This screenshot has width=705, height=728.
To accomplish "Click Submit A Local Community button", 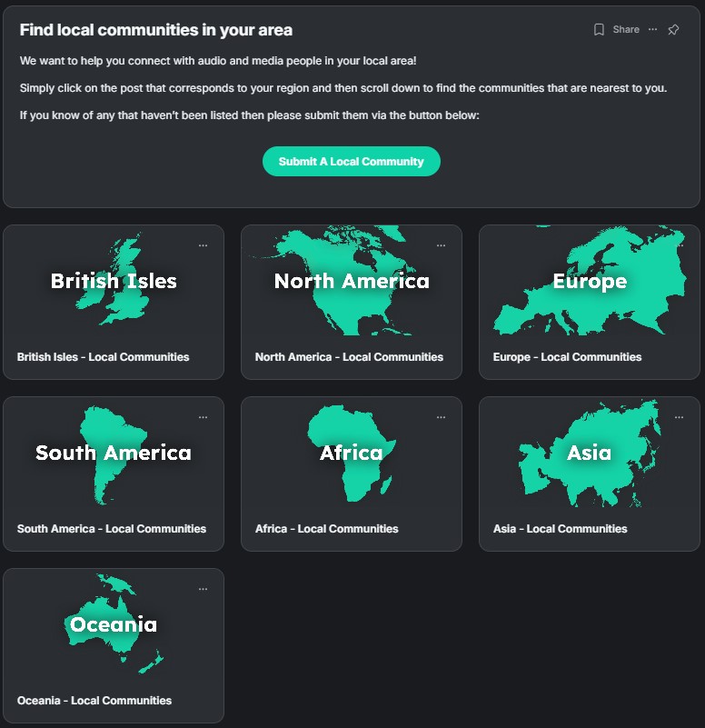I will [x=351, y=162].
